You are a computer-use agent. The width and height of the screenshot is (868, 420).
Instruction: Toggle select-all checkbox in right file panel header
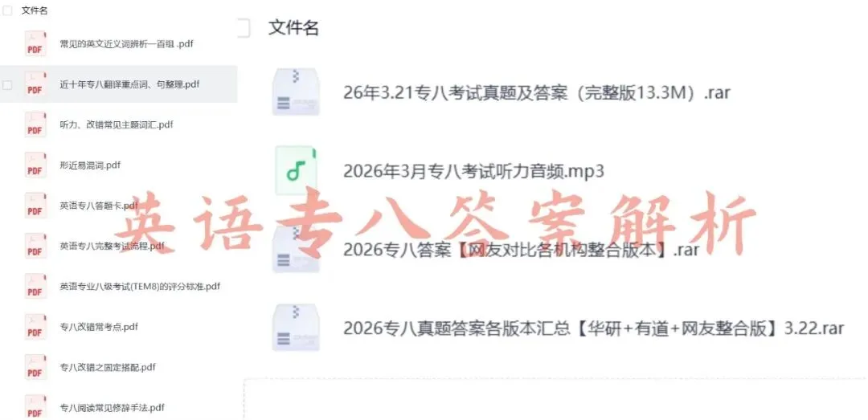click(x=244, y=27)
